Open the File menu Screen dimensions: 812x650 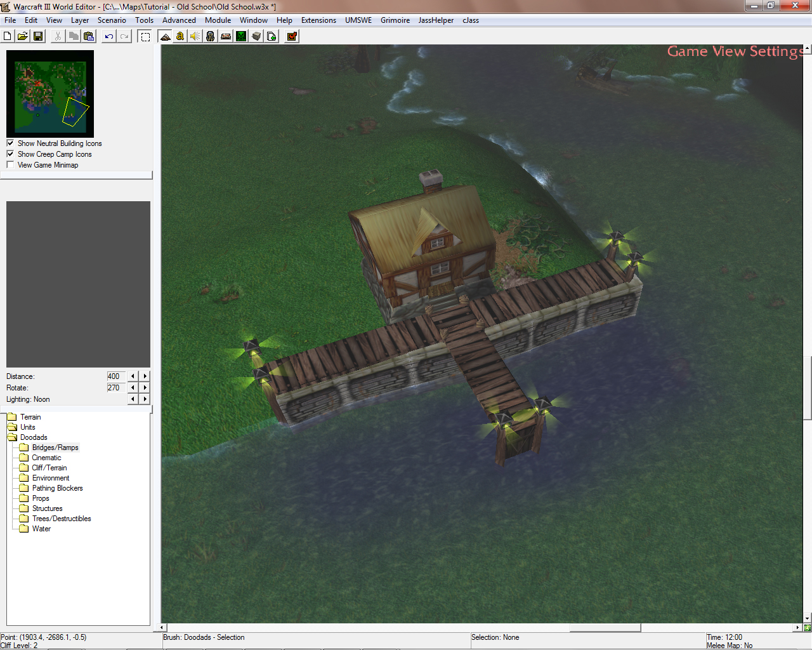coord(10,20)
